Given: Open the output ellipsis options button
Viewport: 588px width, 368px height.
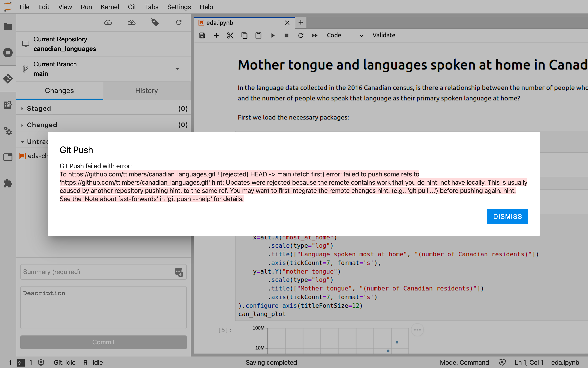Looking at the screenshot, I should click(417, 330).
